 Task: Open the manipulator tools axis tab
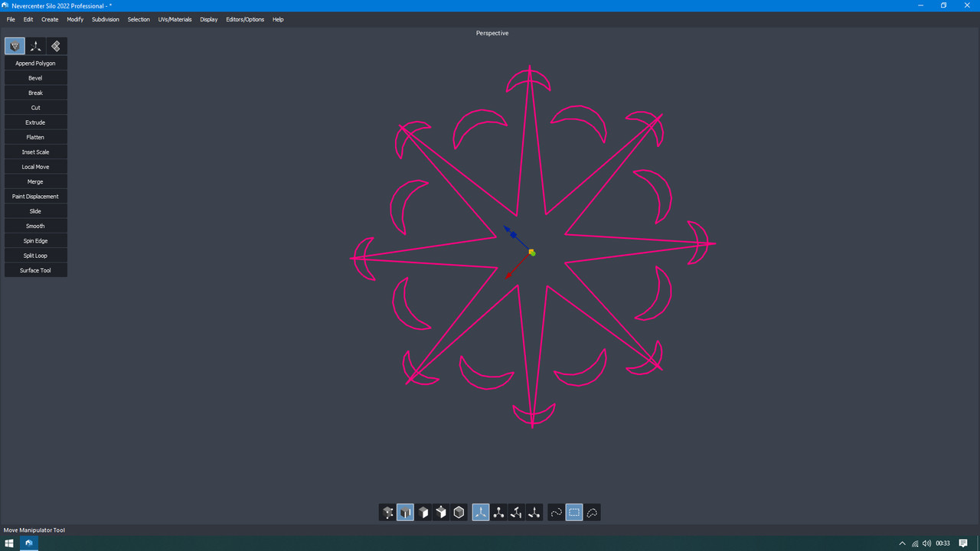point(35,46)
